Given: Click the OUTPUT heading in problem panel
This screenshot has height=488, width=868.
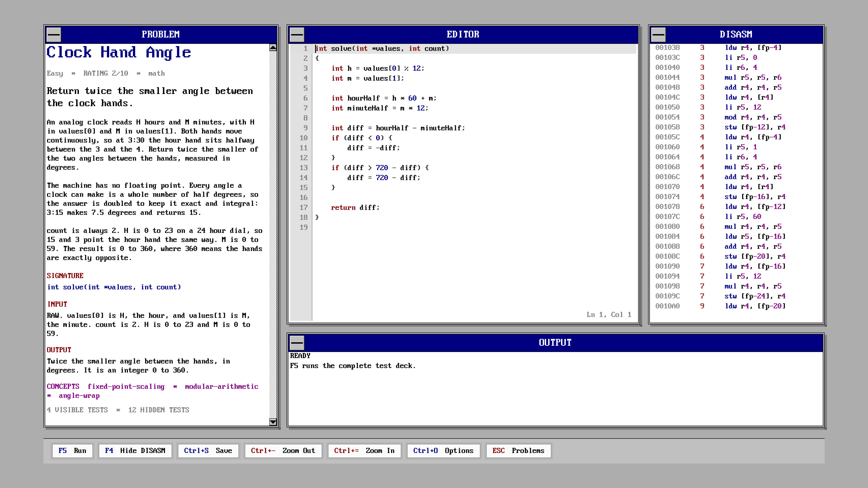Looking at the screenshot, I should click(x=59, y=350).
